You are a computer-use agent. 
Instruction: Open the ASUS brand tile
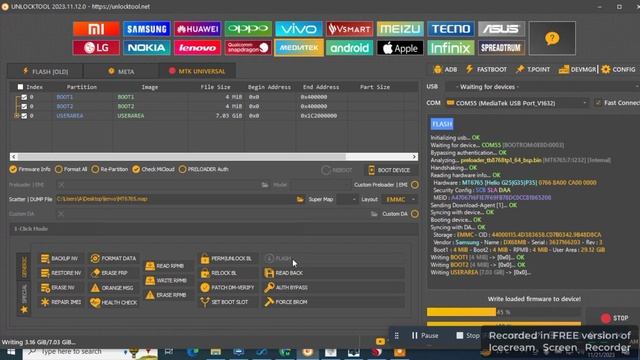click(501, 29)
